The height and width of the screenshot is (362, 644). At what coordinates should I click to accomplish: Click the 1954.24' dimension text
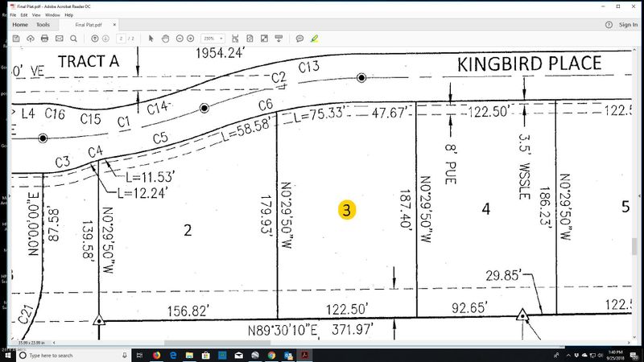[220, 53]
